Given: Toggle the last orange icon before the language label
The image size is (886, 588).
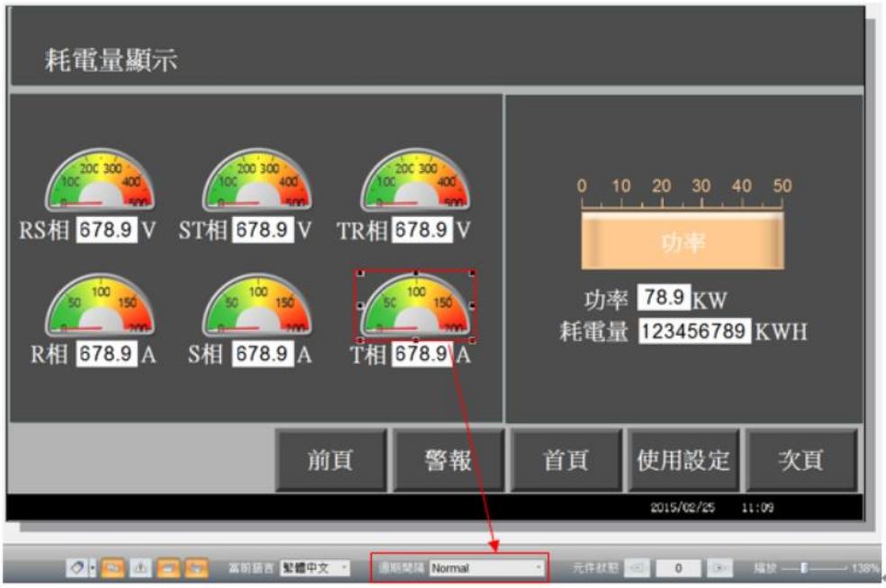Looking at the screenshot, I should pos(196,567).
